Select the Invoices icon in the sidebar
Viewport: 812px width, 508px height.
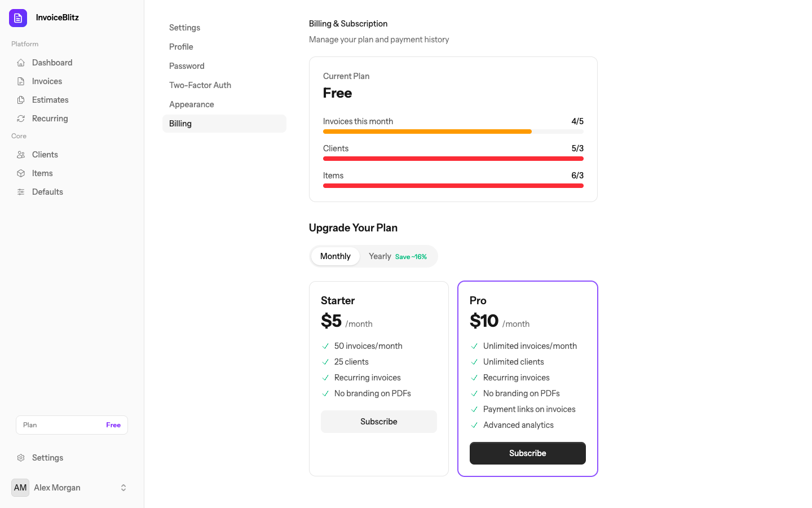coord(21,81)
